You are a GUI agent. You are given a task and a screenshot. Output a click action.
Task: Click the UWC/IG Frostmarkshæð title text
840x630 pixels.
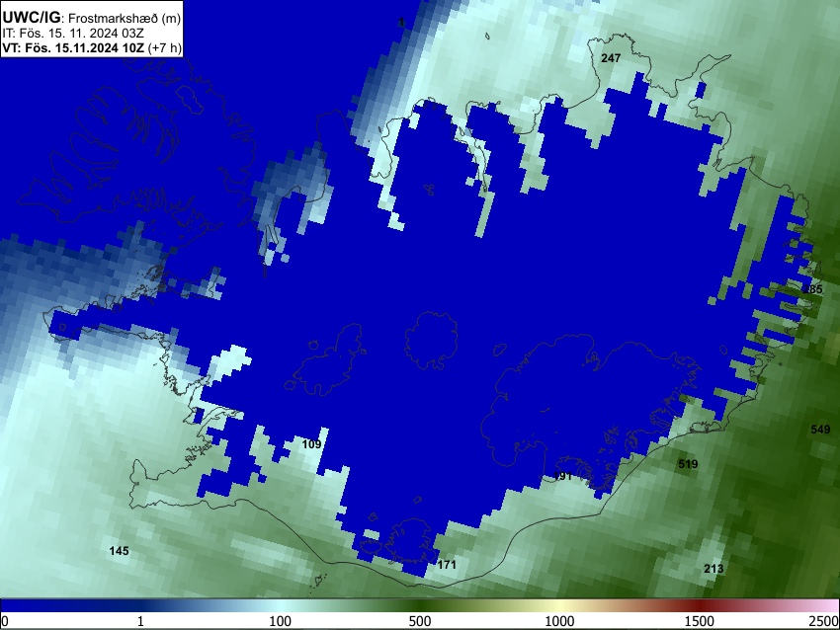(x=92, y=17)
